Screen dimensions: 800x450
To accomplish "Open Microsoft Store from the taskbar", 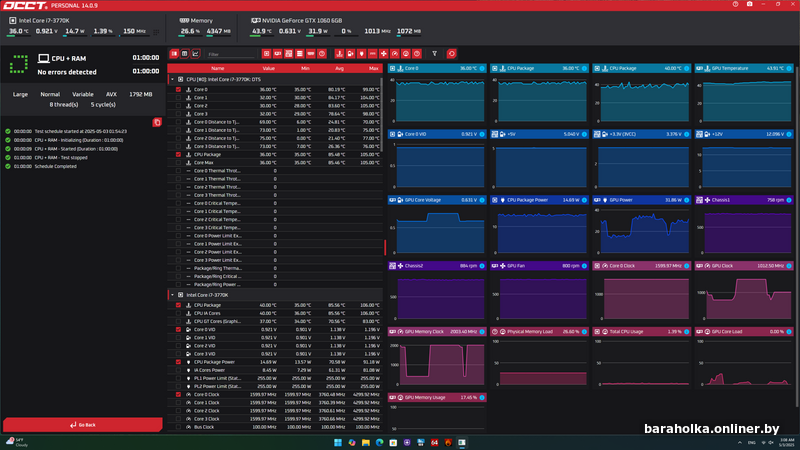I will click(x=393, y=442).
